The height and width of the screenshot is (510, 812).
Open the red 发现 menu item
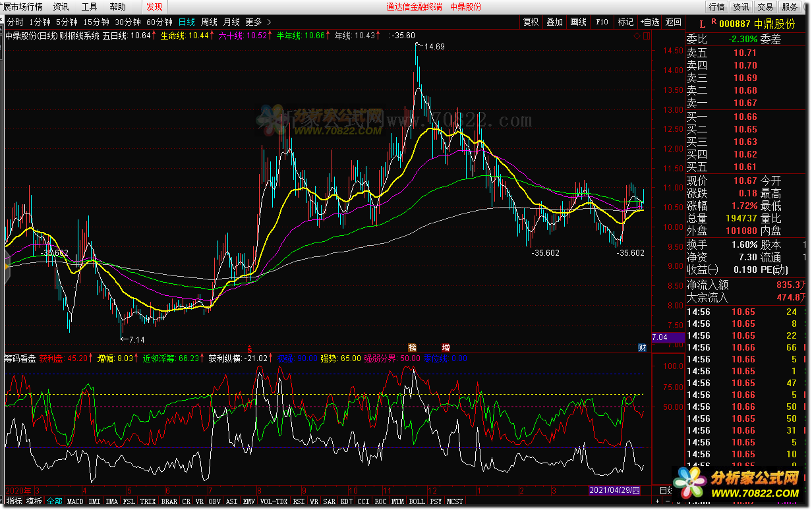(x=154, y=7)
